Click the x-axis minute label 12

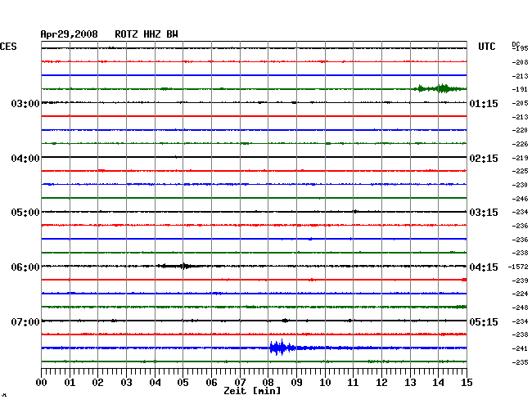point(381,383)
